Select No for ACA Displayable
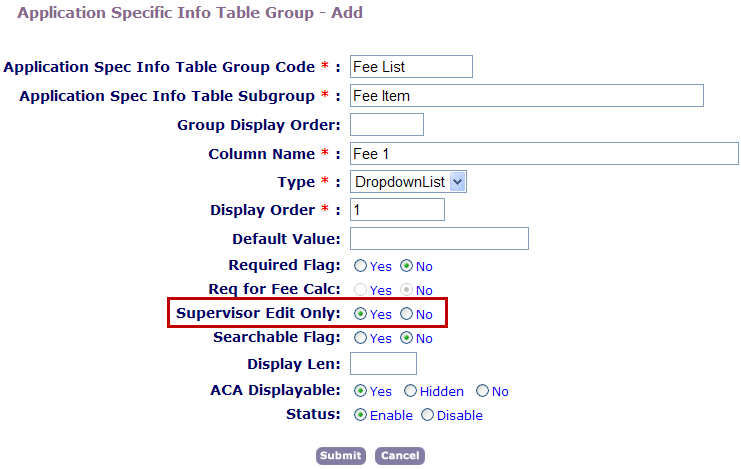 (482, 391)
